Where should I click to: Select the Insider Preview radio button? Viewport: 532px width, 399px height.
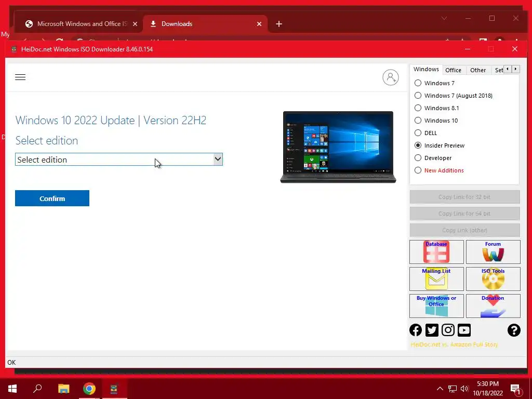(x=418, y=145)
